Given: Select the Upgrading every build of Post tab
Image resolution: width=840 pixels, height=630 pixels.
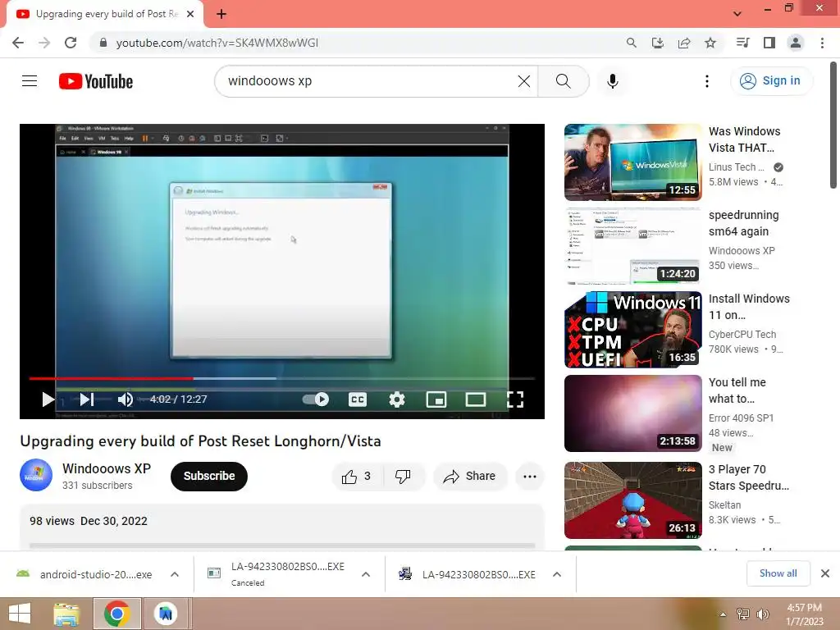Looking at the screenshot, I should (105, 14).
